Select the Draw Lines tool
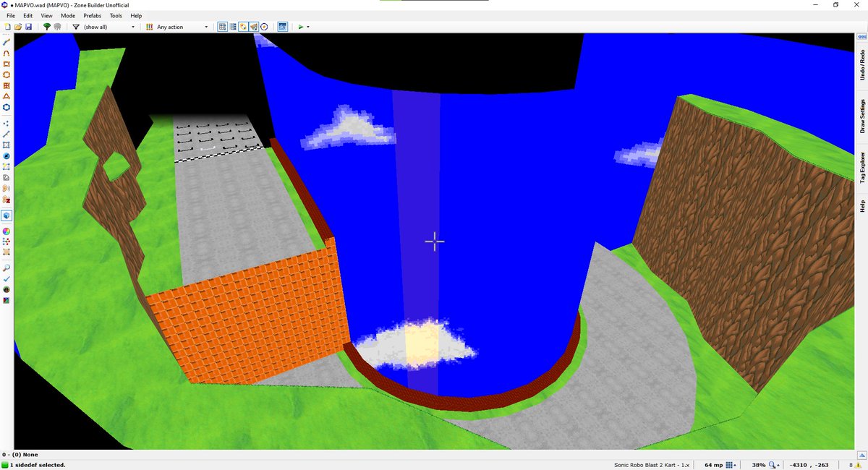 (x=7, y=42)
